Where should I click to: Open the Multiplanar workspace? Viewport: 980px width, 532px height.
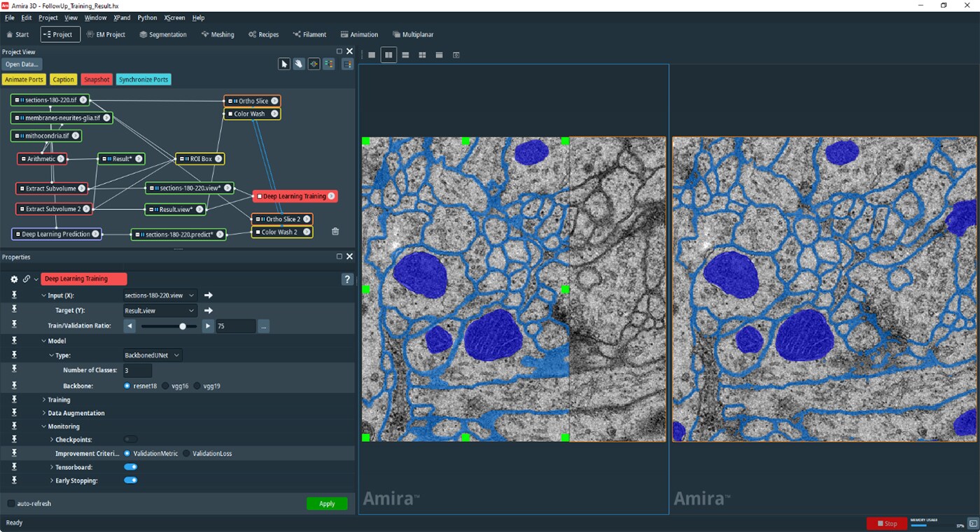(x=419, y=34)
